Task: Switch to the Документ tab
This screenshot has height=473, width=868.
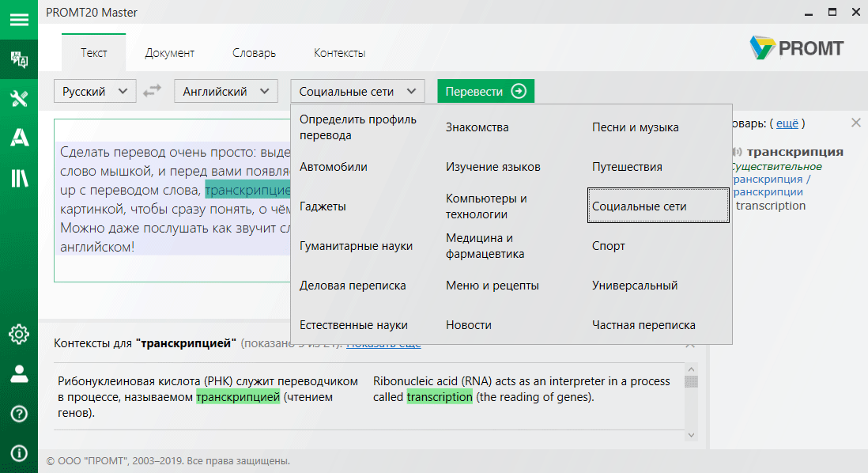Action: (x=169, y=53)
